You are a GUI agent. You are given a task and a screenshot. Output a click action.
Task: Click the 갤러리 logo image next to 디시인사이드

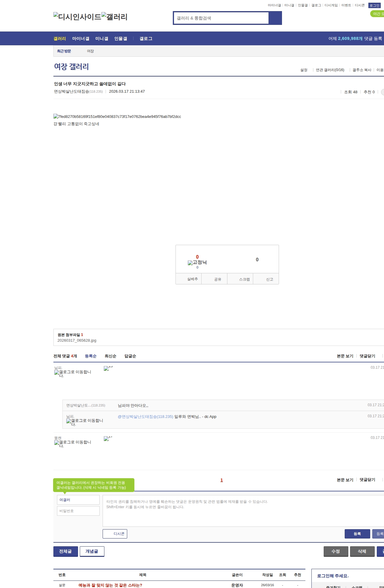coord(115,17)
